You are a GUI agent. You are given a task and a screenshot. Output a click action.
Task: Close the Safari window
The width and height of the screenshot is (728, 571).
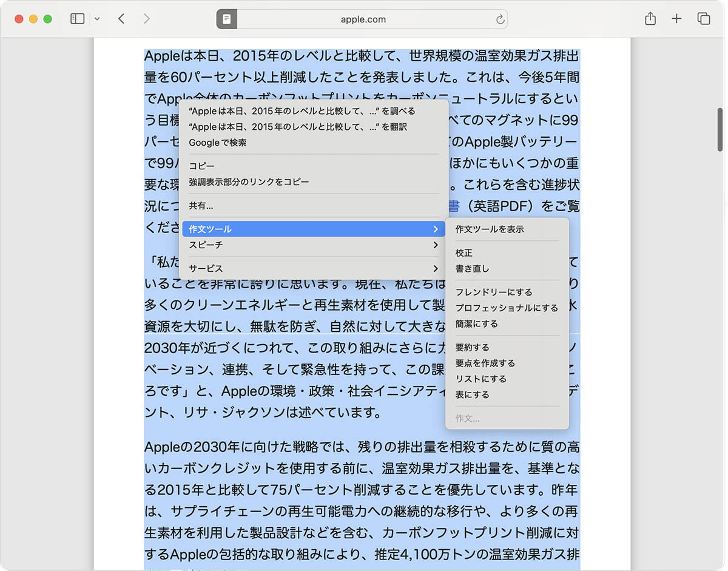click(x=19, y=19)
